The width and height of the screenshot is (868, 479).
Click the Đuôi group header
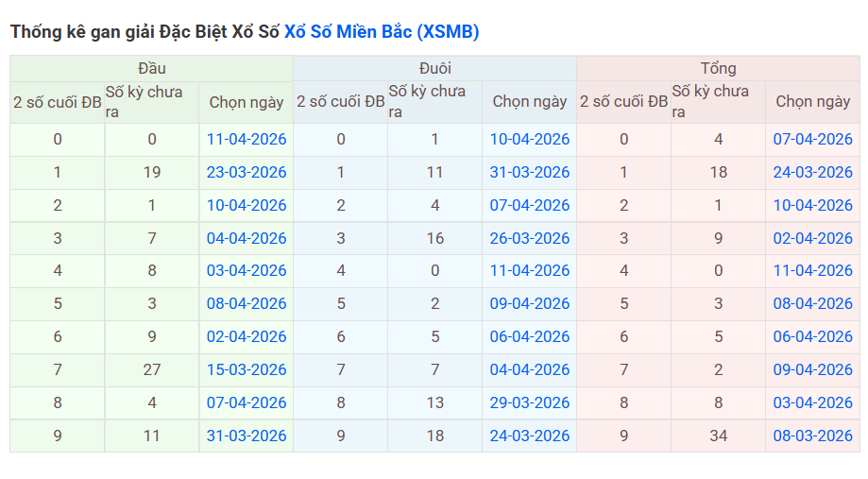click(x=434, y=68)
